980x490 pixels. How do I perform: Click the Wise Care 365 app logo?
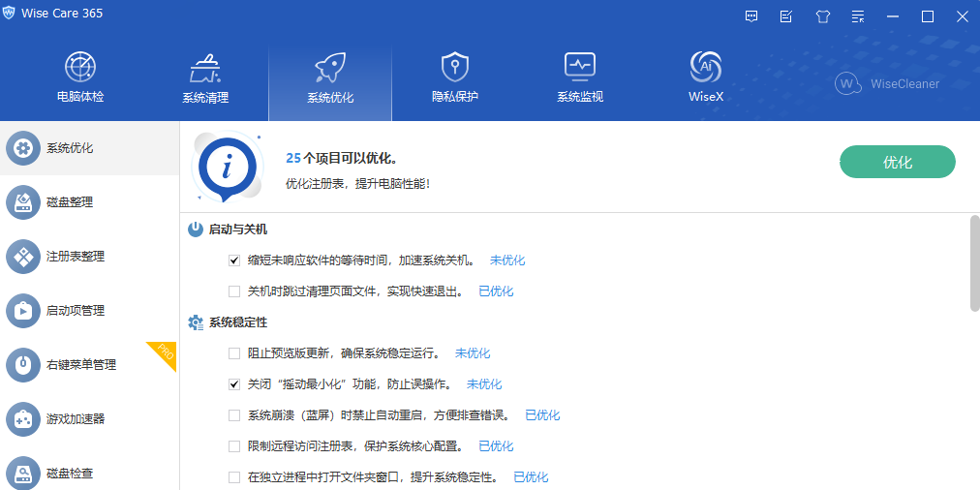click(9, 14)
